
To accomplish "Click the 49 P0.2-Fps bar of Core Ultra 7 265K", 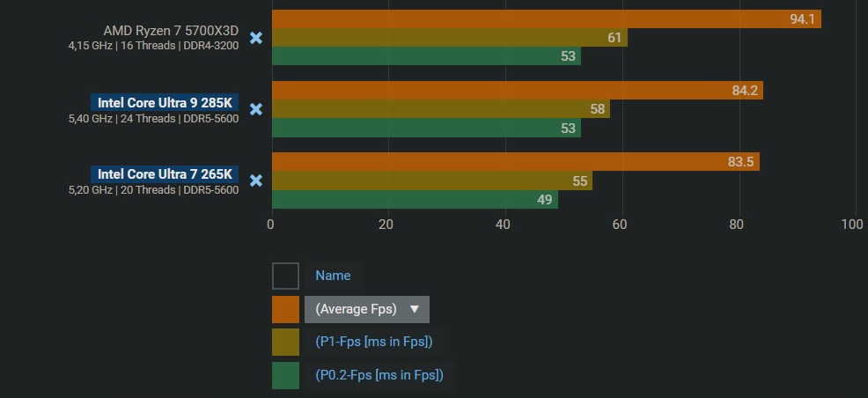I will coord(415,199).
